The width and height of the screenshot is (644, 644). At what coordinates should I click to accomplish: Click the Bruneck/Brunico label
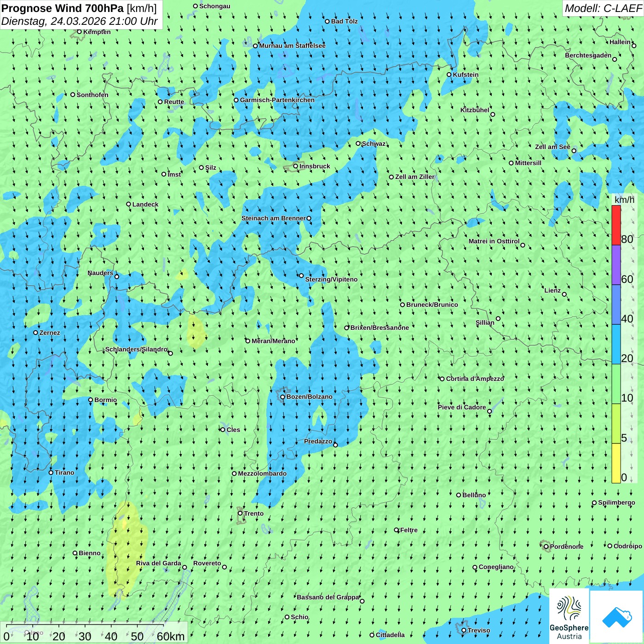(x=432, y=305)
